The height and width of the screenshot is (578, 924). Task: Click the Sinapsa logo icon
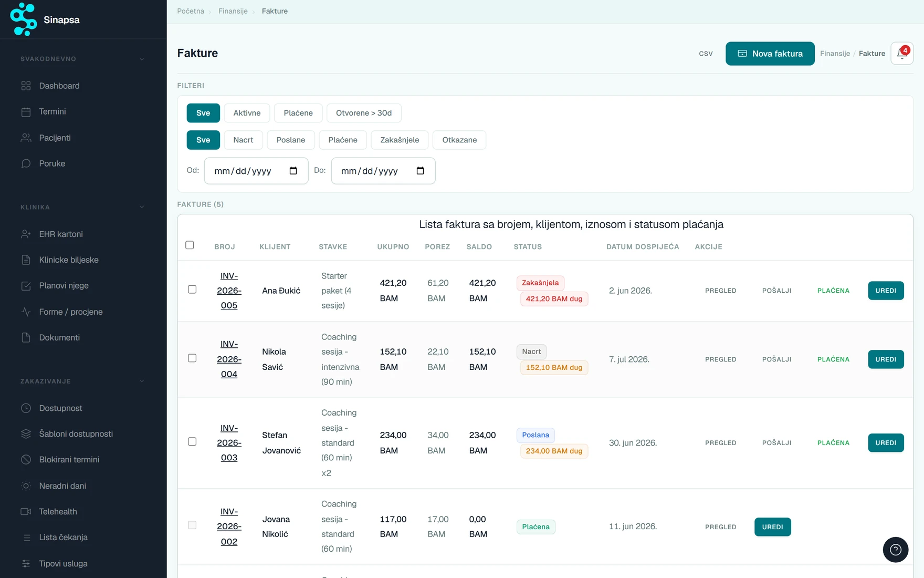pyautogui.click(x=24, y=19)
